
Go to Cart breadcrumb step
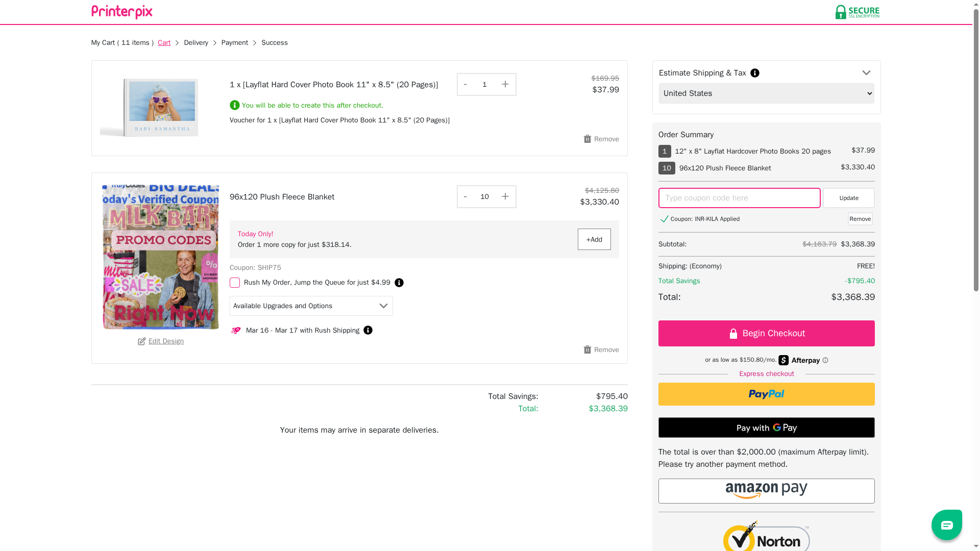(x=164, y=43)
